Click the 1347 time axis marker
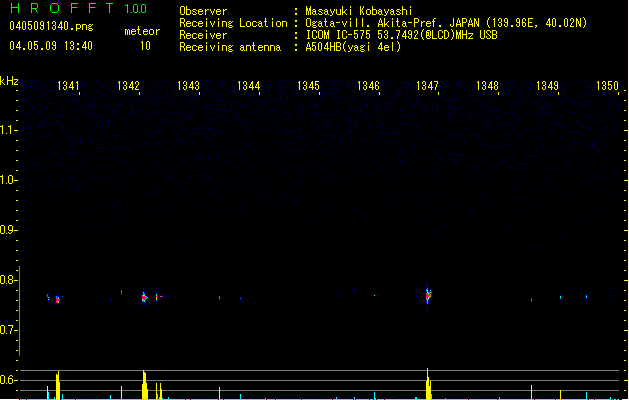Image resolution: width=629 pixels, height=400 pixels. [428, 86]
